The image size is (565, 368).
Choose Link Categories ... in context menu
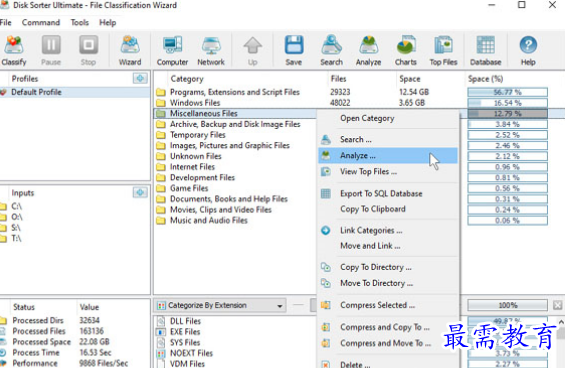pyautogui.click(x=388, y=230)
